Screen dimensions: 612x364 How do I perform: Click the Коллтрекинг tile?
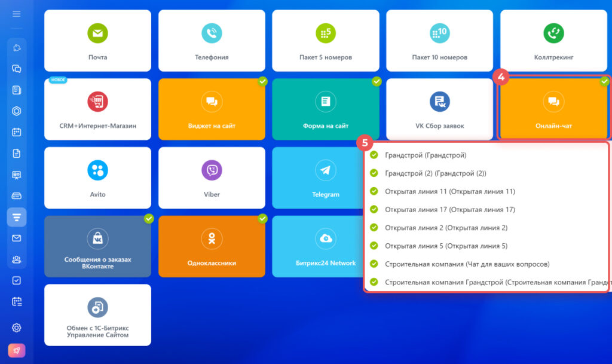click(553, 40)
